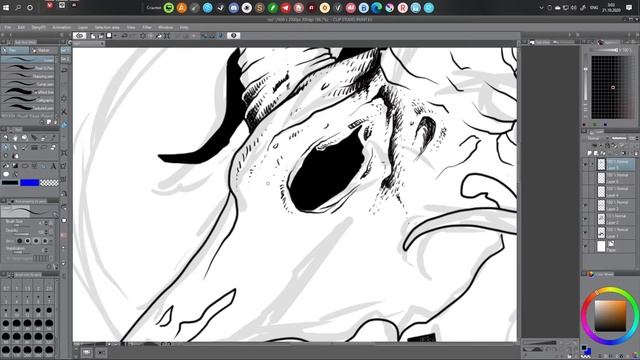
Task: Show hidden Layer 6 with eye box
Action: (x=586, y=178)
